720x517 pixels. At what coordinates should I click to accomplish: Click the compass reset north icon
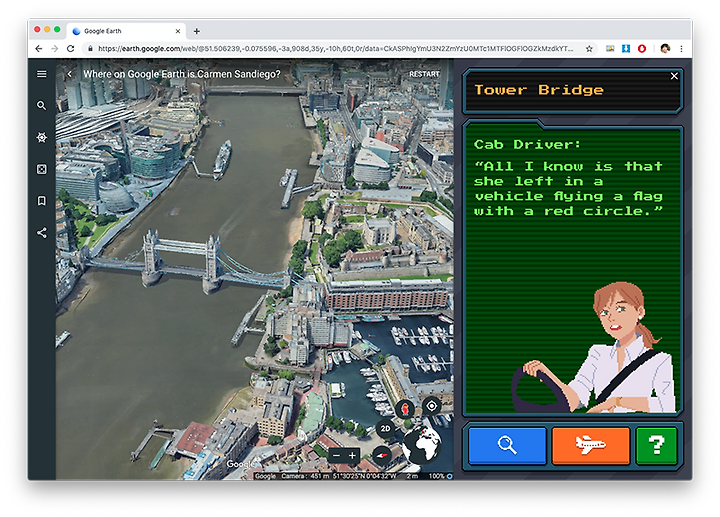[382, 455]
